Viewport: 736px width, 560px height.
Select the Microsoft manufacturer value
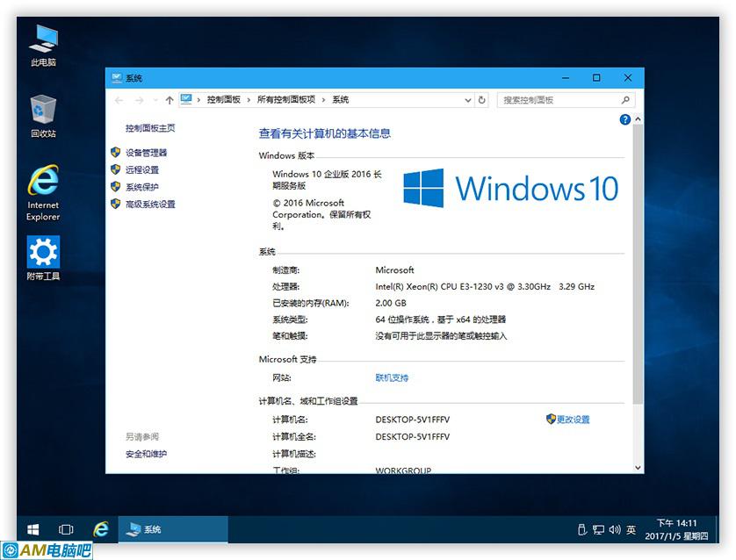coord(394,270)
